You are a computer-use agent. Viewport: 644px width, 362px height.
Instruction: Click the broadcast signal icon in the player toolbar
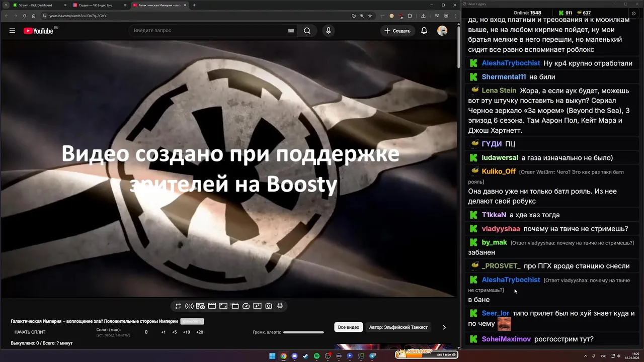(189, 306)
